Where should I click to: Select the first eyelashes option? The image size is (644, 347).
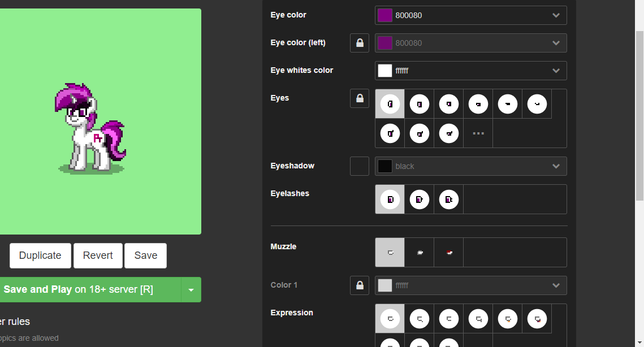[x=390, y=199]
